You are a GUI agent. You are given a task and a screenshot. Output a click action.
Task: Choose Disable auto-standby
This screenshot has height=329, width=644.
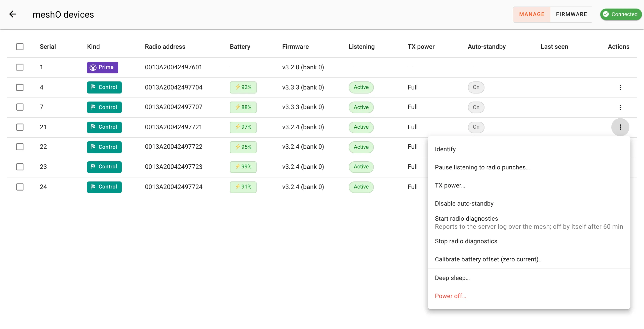coord(529,204)
